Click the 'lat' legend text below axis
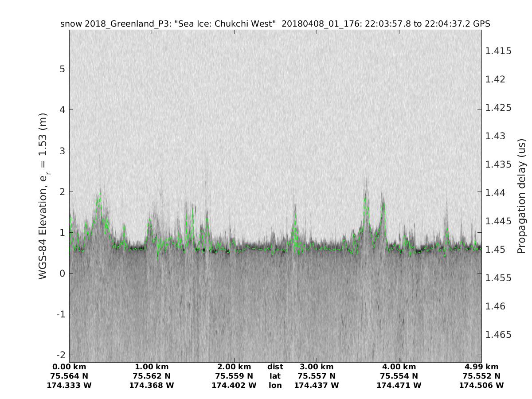The height and width of the screenshot is (399, 532). (275, 376)
